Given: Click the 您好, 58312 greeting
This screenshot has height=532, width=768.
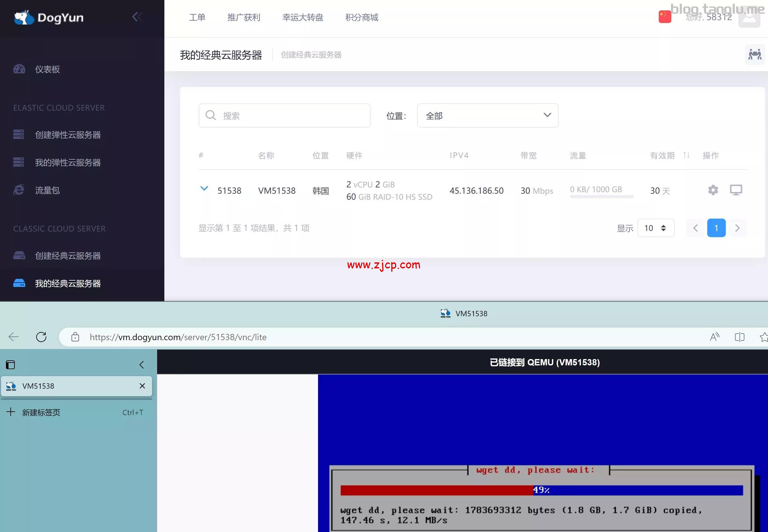Looking at the screenshot, I should tap(709, 17).
